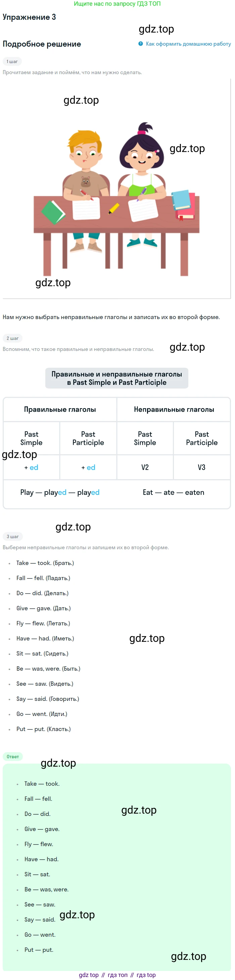This screenshot has width=235, height=980.
Task: Click the 'Подробное решение' heading
Action: (42, 44)
